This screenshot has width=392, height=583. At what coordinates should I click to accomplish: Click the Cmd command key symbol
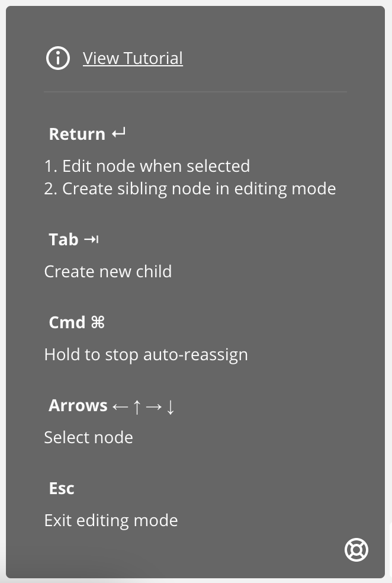point(98,322)
